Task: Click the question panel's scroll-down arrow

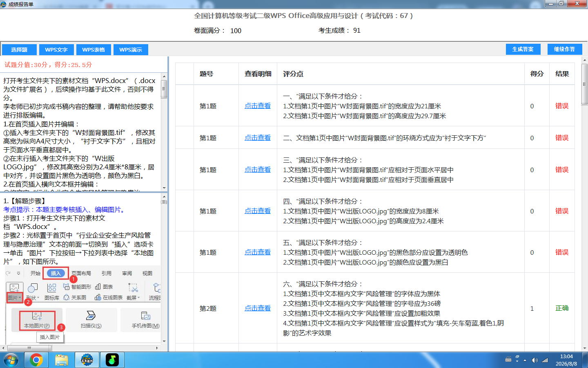Action: tap(164, 188)
